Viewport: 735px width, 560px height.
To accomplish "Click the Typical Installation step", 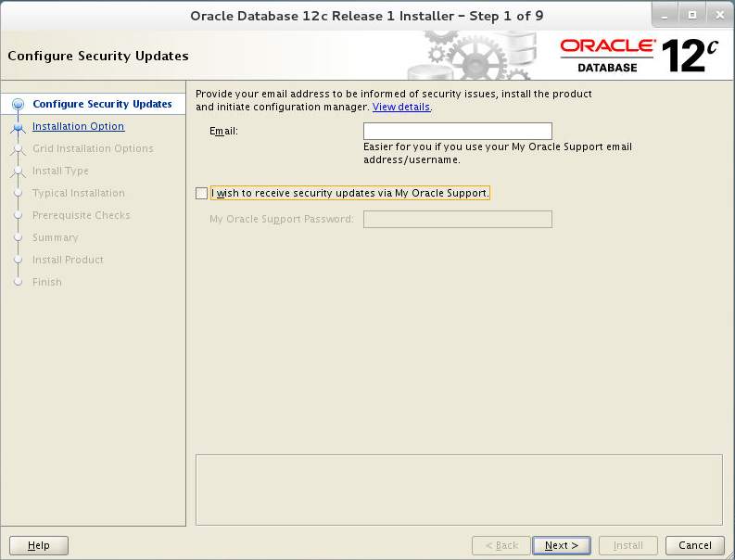I will tap(79, 193).
